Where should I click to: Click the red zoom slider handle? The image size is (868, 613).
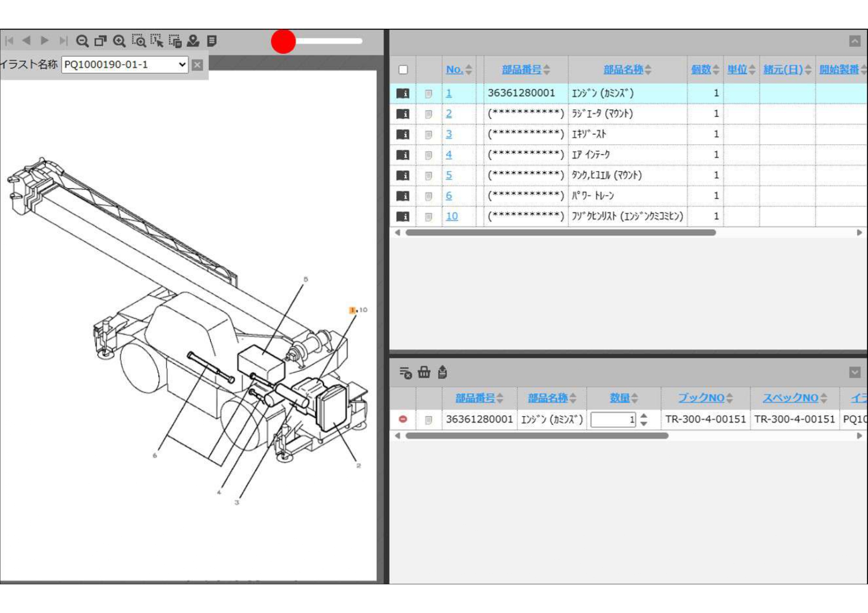click(x=283, y=42)
